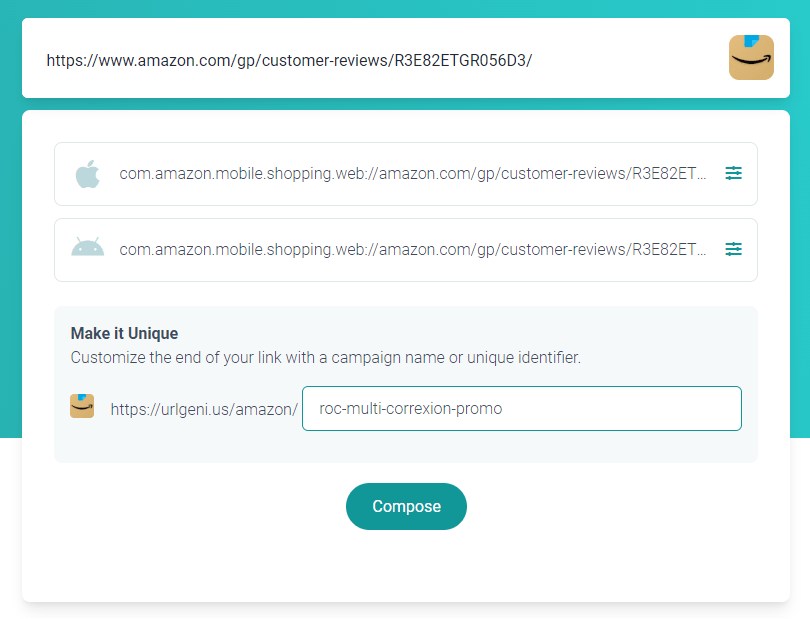Click the small Amazon icon beside urlgeni.us prefix
The width and height of the screenshot is (810, 619).
[x=82, y=406]
